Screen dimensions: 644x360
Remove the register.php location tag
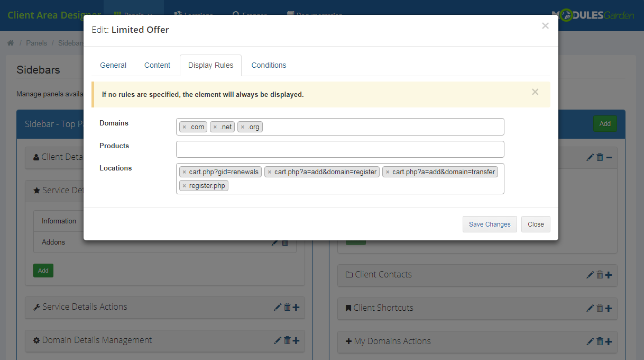click(x=184, y=186)
